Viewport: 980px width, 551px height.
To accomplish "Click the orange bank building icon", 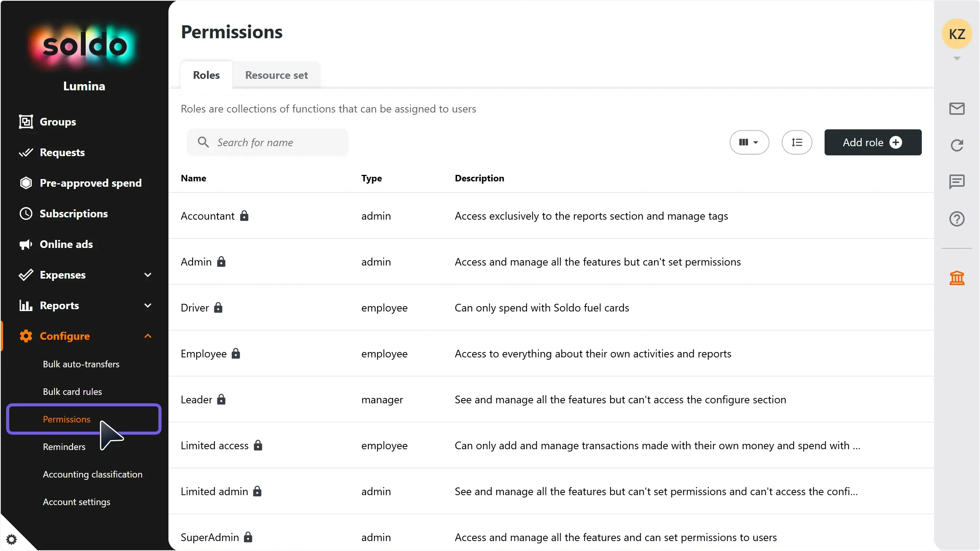I will (957, 278).
